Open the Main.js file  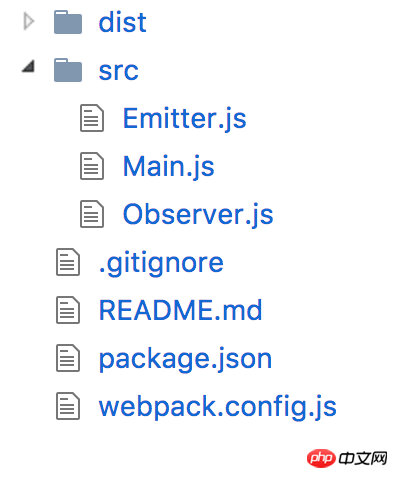(169, 167)
